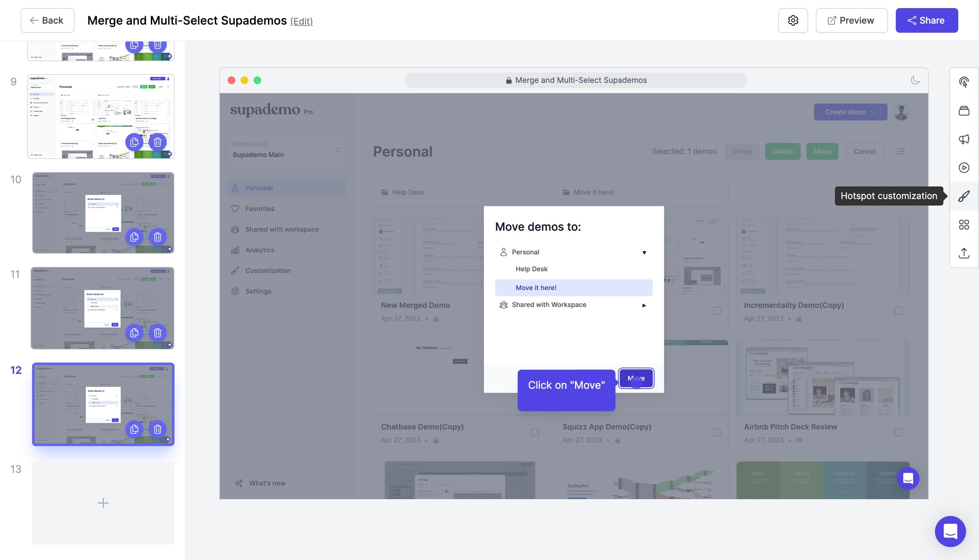Open the Move it here! folder card

pos(641,192)
